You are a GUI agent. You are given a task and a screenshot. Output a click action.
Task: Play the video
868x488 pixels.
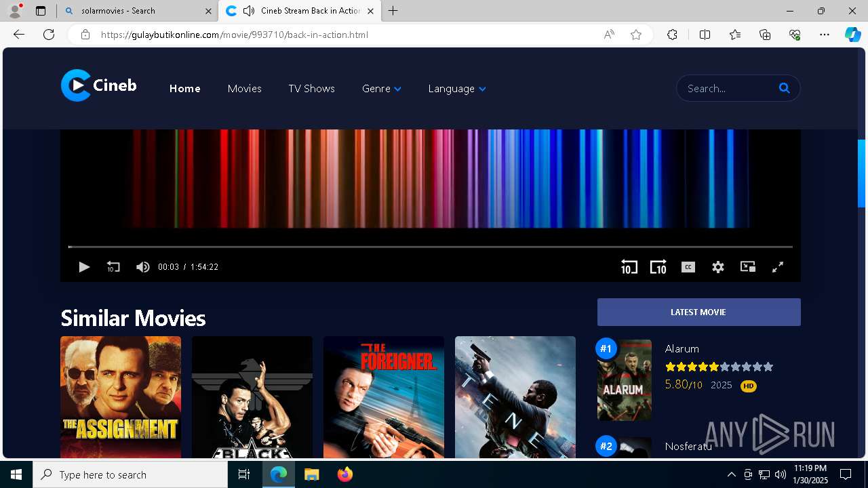[84, 267]
